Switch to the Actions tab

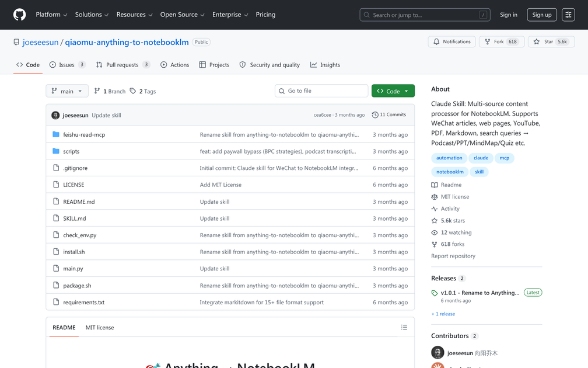pos(175,65)
